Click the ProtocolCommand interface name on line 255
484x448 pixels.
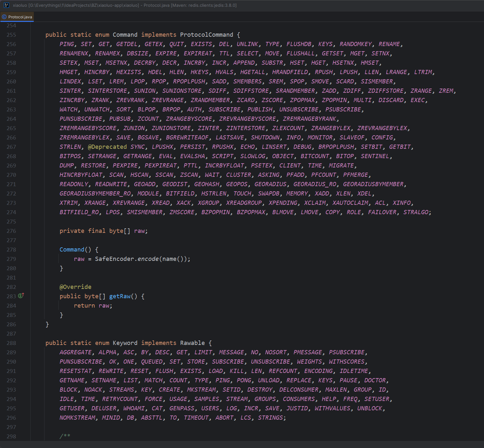click(x=207, y=35)
